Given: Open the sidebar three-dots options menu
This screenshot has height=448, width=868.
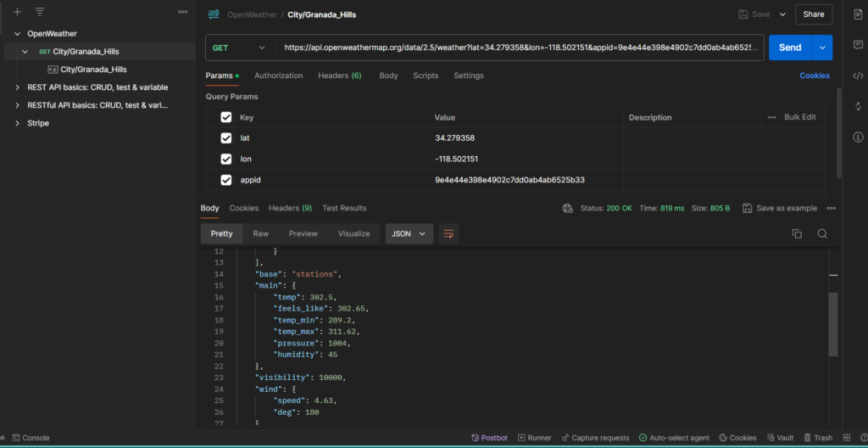Looking at the screenshot, I should coord(182,12).
